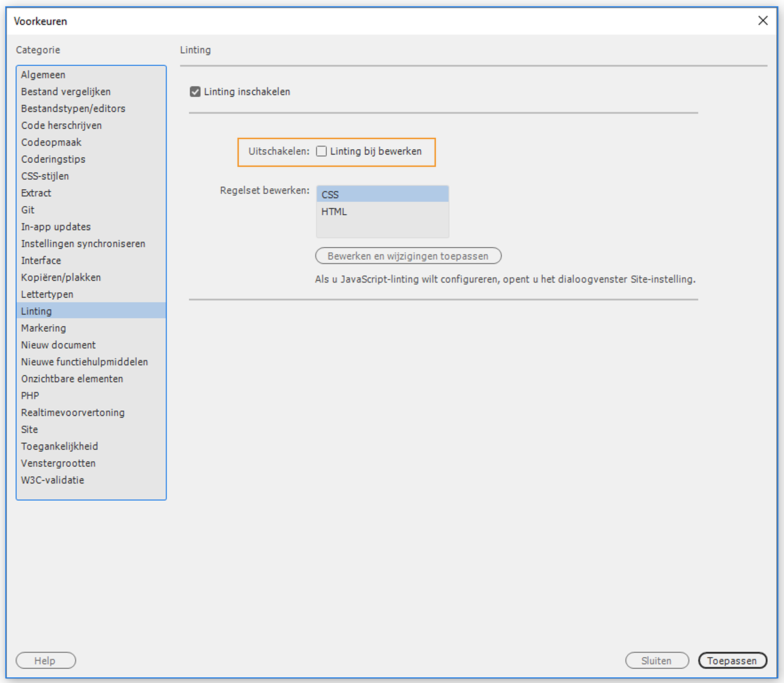Enable the Linting bij bewerken checkbox

click(321, 151)
